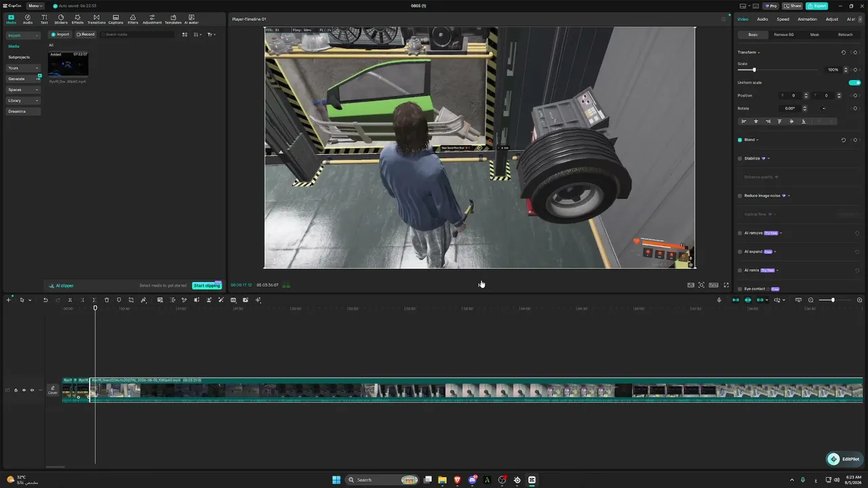The height and width of the screenshot is (488, 868).
Task: Click the crop tool in timeline toolbar
Action: (x=131, y=300)
